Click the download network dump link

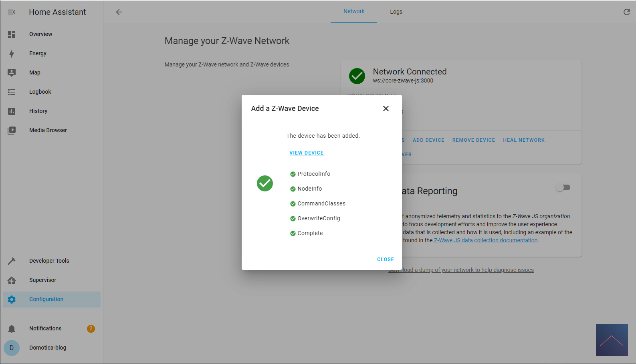click(461, 270)
